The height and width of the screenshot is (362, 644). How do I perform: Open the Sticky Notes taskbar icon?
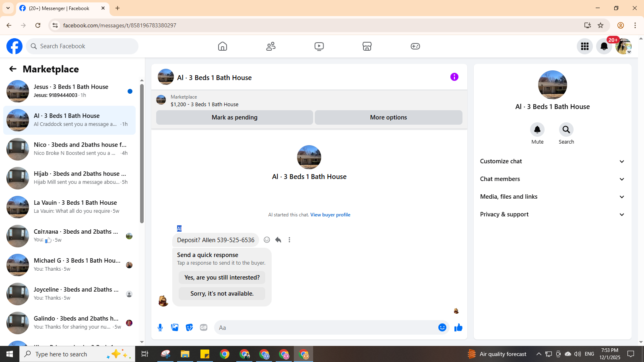pyautogui.click(x=205, y=354)
